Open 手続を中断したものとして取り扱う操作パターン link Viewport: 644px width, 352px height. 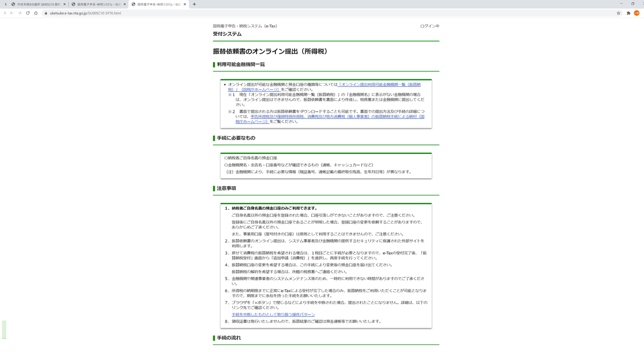coord(273,314)
